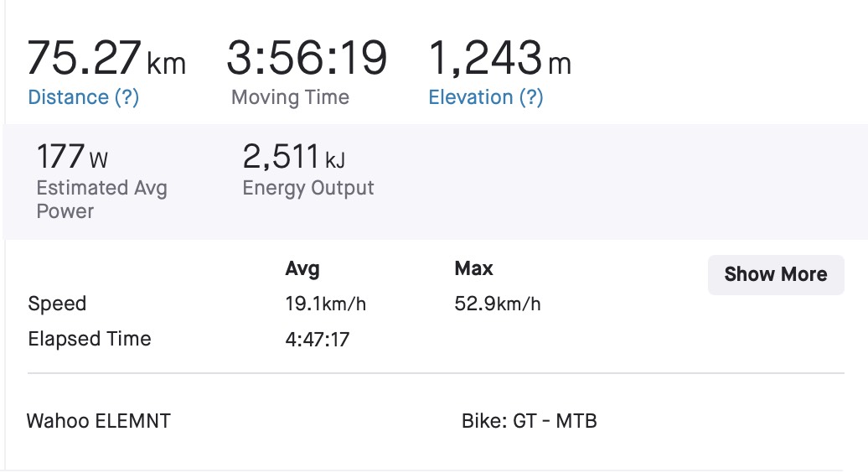The width and height of the screenshot is (868, 473).
Task: Click the 75.27 km distance value
Action: click(106, 58)
